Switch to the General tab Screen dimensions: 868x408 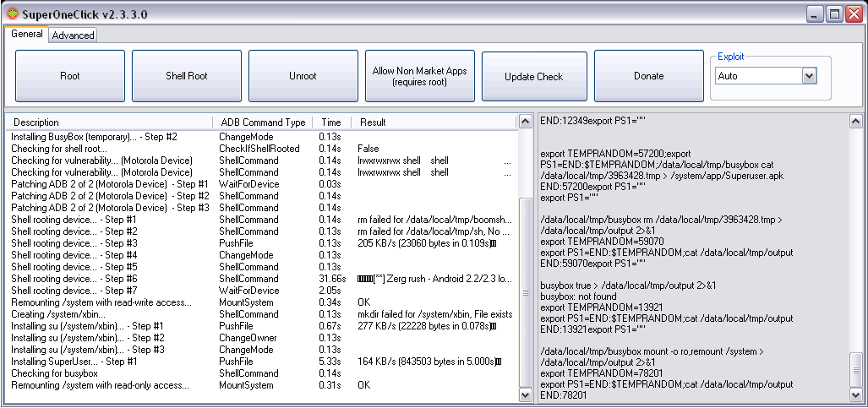(26, 34)
